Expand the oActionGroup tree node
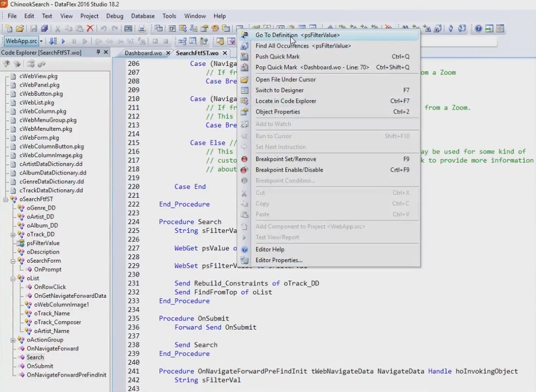The image size is (536, 392). pyautogui.click(x=13, y=340)
